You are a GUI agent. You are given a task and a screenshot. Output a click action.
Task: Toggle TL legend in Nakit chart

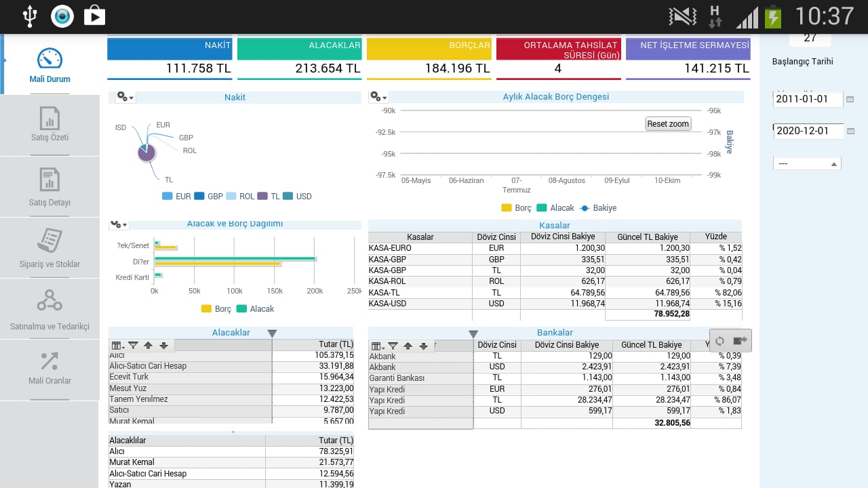click(x=269, y=197)
